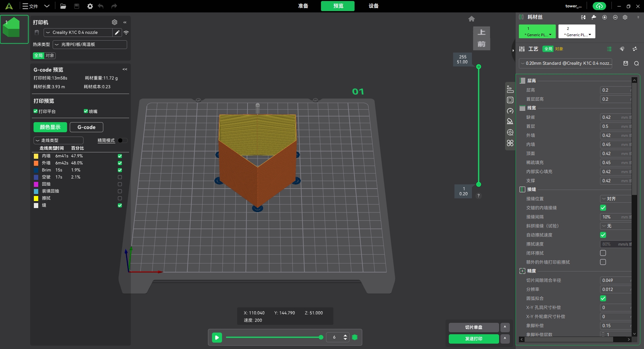Click the save process preset icon
The height and width of the screenshot is (349, 644).
626,63
